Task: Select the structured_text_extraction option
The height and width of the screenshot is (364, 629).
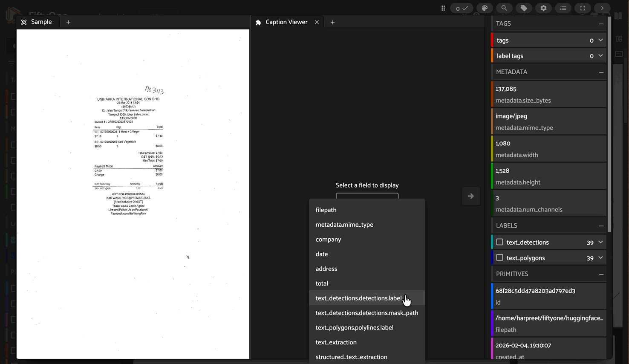Action: tap(367, 357)
